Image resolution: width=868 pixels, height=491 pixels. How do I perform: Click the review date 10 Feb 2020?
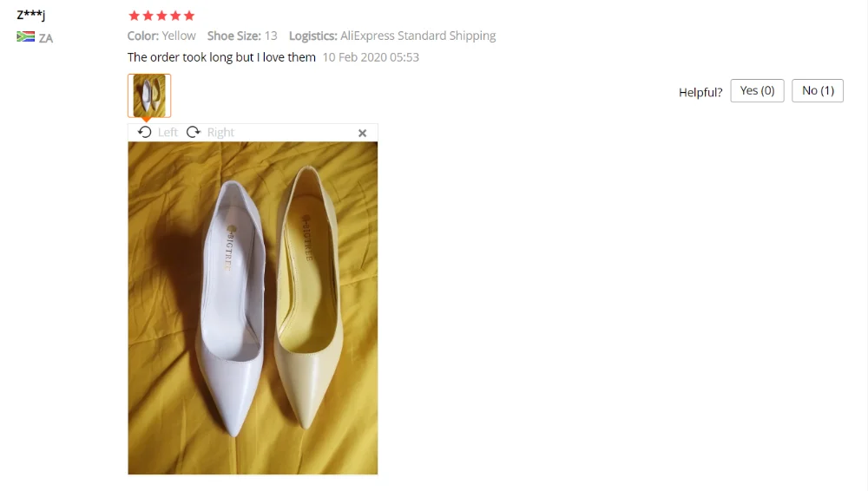(x=371, y=57)
